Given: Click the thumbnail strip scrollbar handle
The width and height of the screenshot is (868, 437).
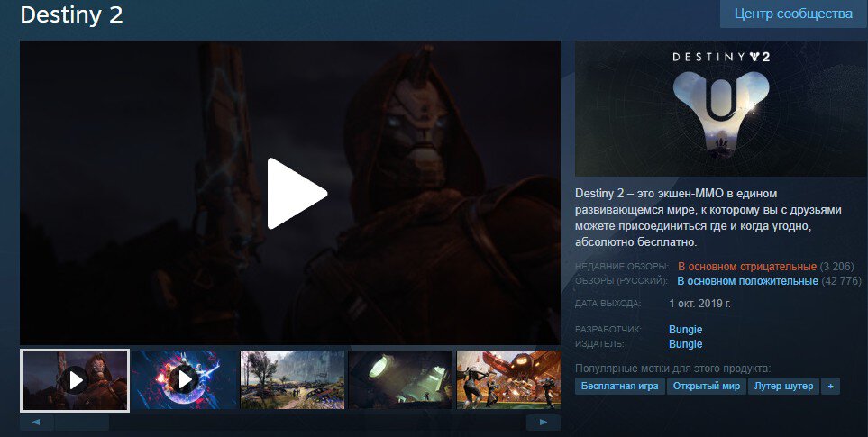Looking at the screenshot, I should tap(81, 423).
